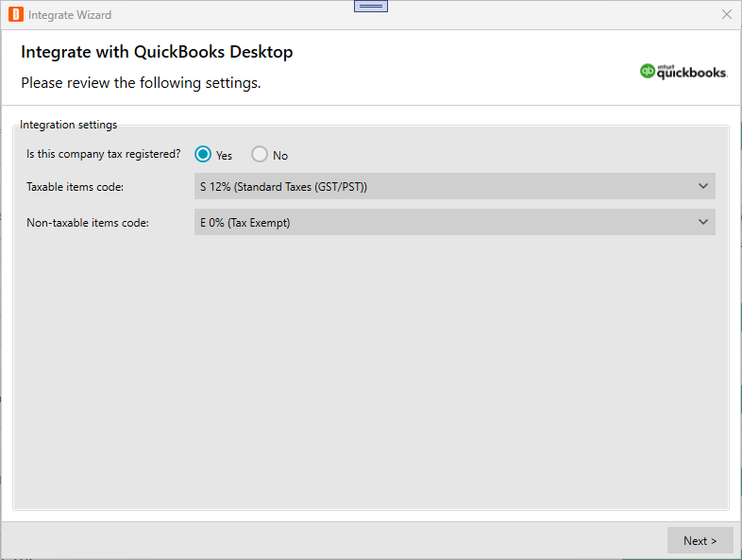
Task: Click the 'Integration settings' group label
Action: click(68, 125)
